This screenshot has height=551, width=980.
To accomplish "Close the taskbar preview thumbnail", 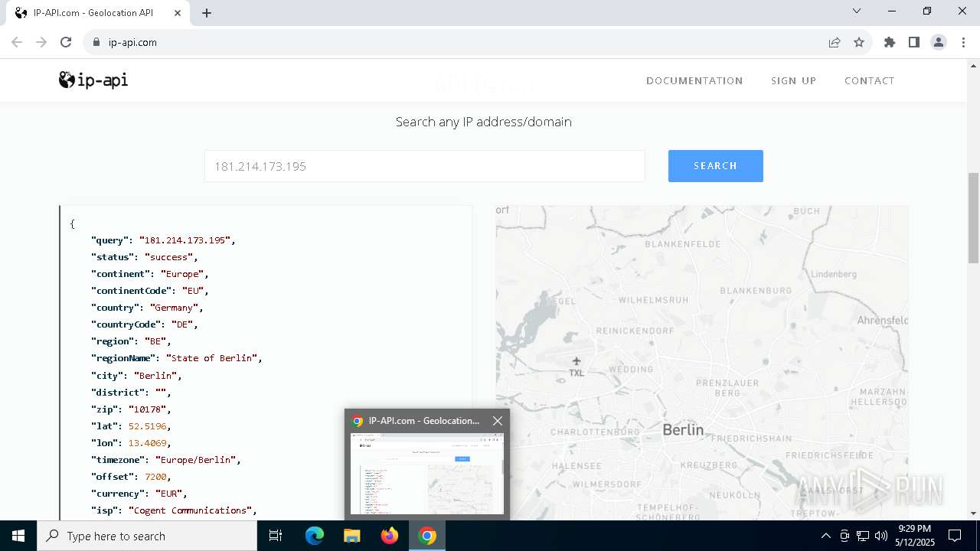I will coord(498,421).
